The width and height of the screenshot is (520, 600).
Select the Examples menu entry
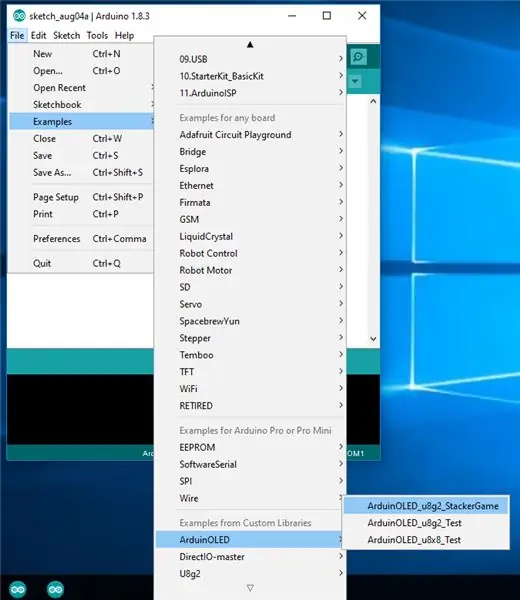tap(81, 121)
